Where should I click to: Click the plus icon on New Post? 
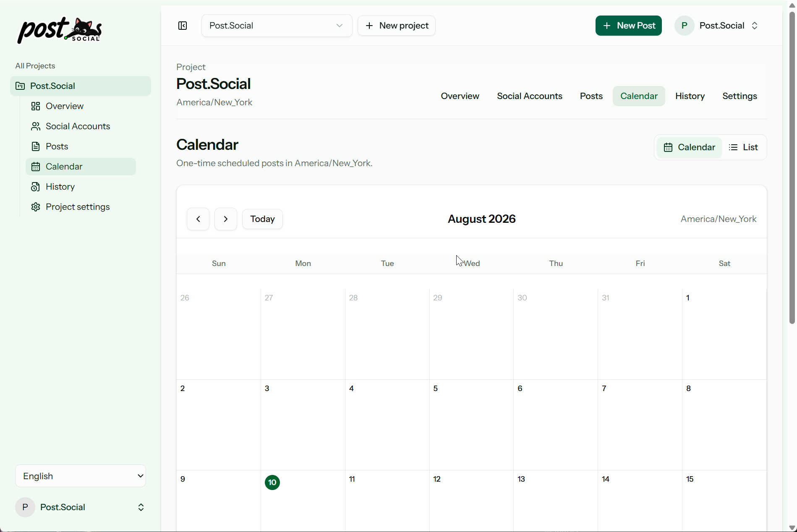[607, 26]
